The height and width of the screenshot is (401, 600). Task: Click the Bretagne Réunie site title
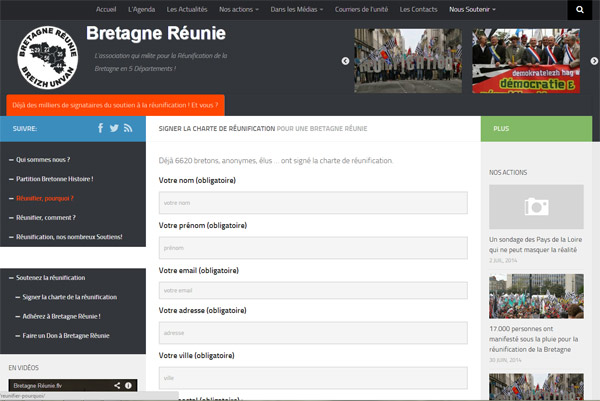pos(156,33)
